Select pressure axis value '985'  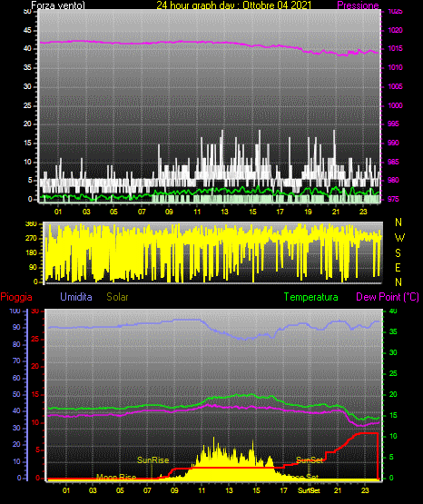pos(393,162)
